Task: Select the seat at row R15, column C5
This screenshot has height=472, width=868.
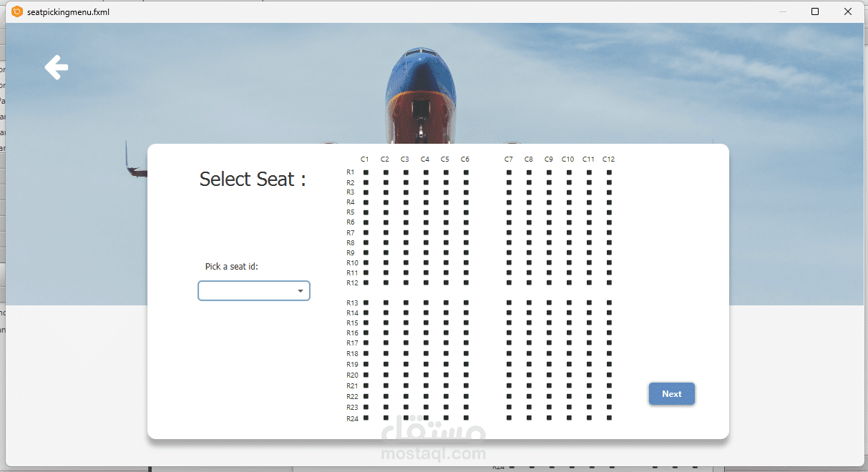Action: tap(446, 323)
